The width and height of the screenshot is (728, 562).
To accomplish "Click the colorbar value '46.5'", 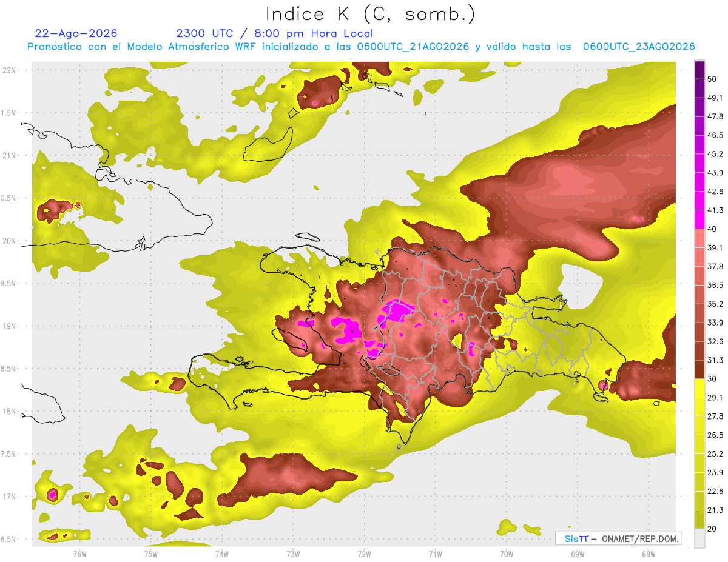I will pyautogui.click(x=715, y=135).
